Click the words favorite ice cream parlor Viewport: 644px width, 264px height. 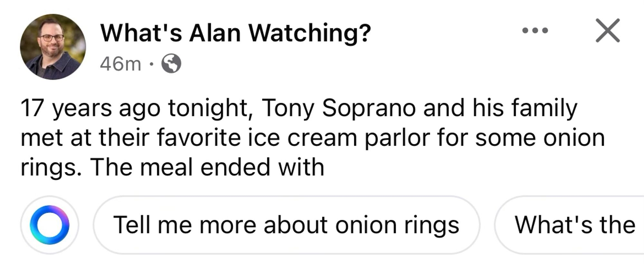[258, 138]
